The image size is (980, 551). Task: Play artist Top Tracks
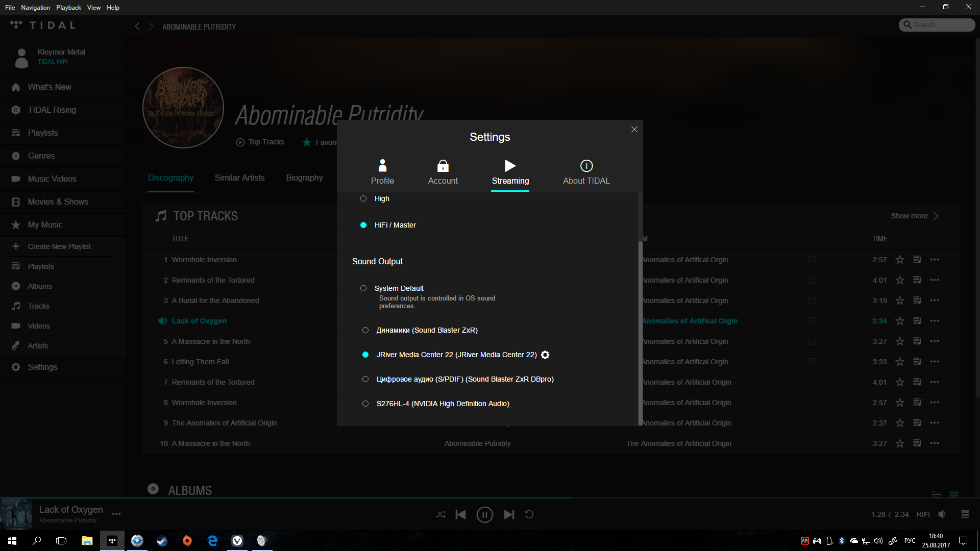[260, 142]
